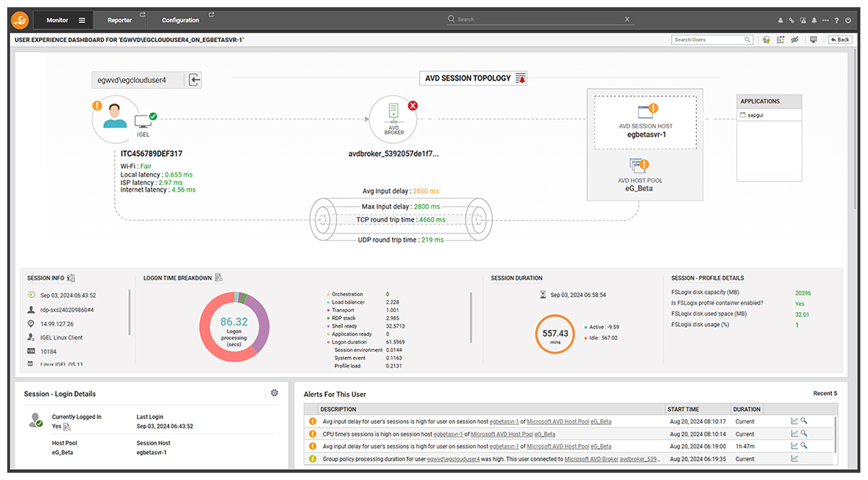Open the colored grid icon in toolbar
The height and width of the screenshot is (480, 868).
[x=780, y=40]
